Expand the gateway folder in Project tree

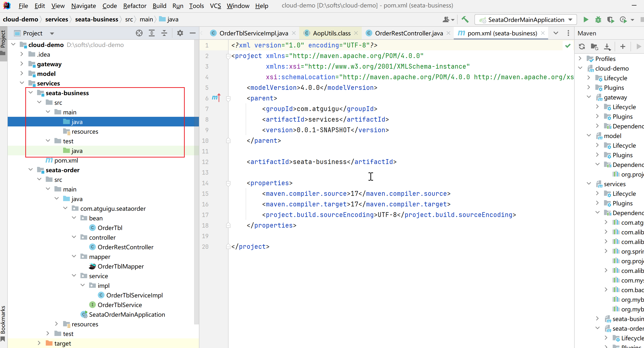coord(22,64)
